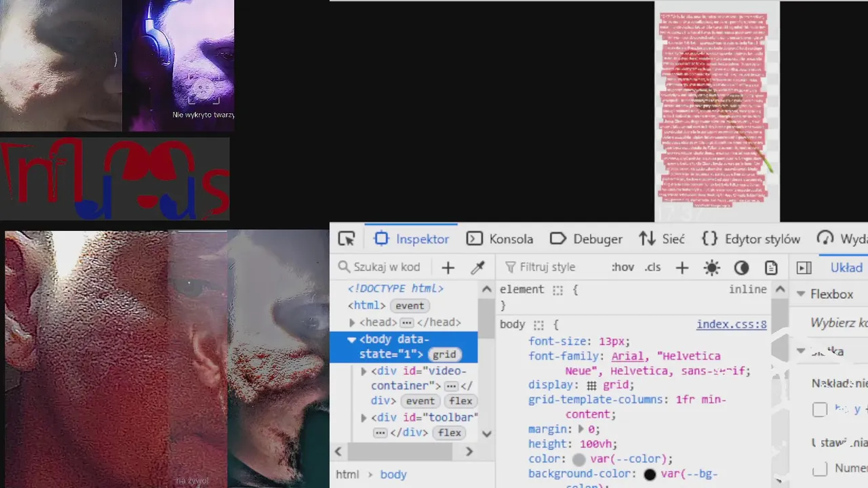Toggle the sidebar pane split icon
The image size is (868, 488).
(804, 268)
